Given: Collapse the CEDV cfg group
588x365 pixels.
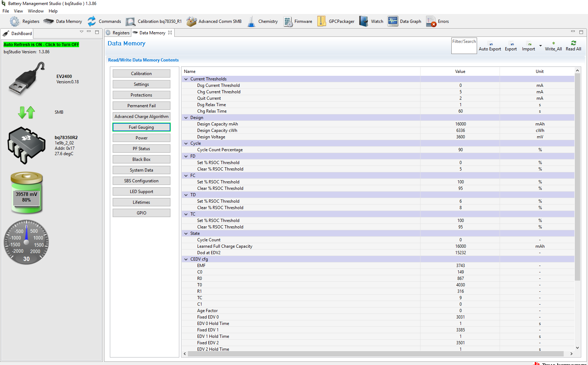Looking at the screenshot, I should [x=186, y=259].
